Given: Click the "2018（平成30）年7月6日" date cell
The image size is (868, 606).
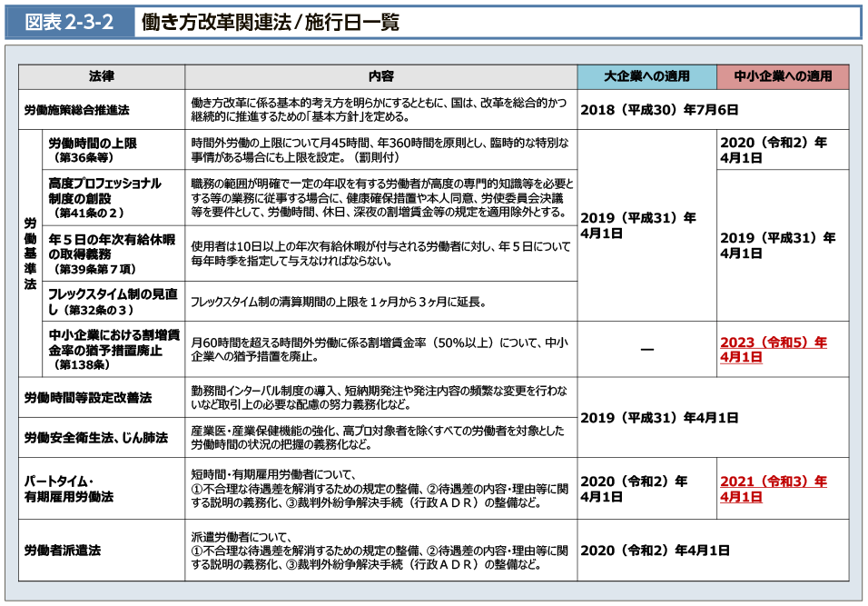Looking at the screenshot, I should click(x=659, y=110).
